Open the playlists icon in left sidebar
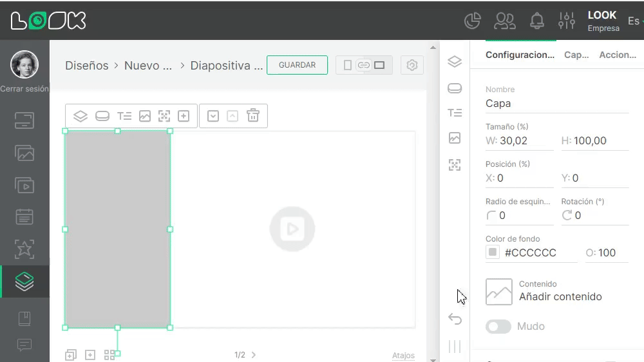Viewport: 644px width, 362px height. [24, 186]
